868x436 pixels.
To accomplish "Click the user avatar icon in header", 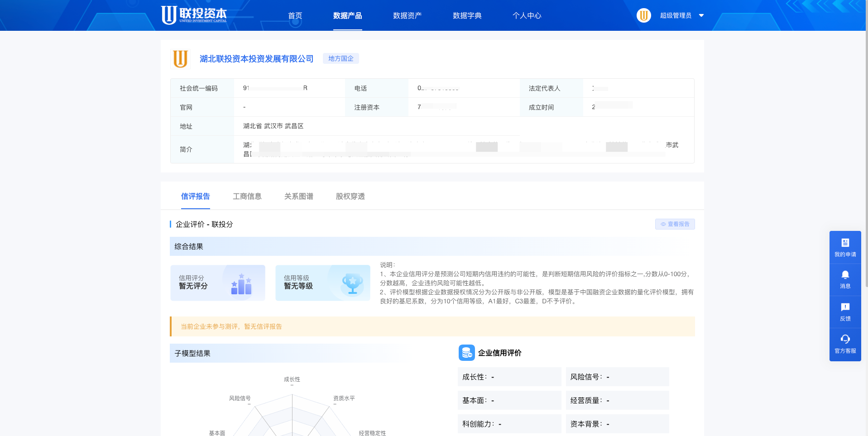I will click(644, 15).
